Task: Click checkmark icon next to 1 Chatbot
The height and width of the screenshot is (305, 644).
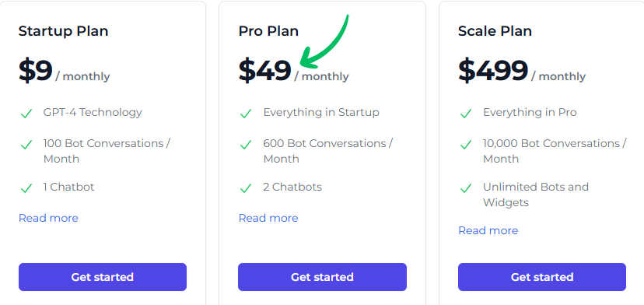Action: (x=26, y=188)
